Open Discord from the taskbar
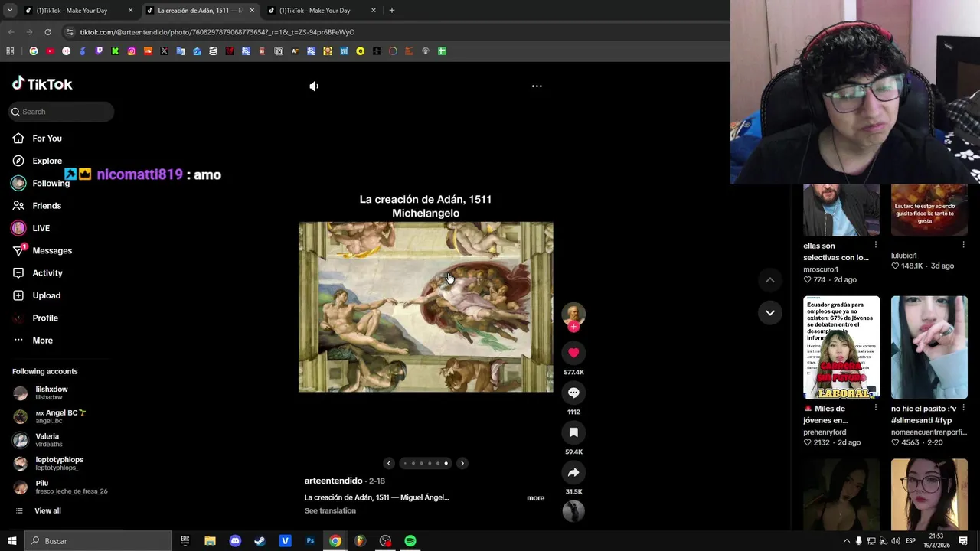 pyautogui.click(x=235, y=541)
